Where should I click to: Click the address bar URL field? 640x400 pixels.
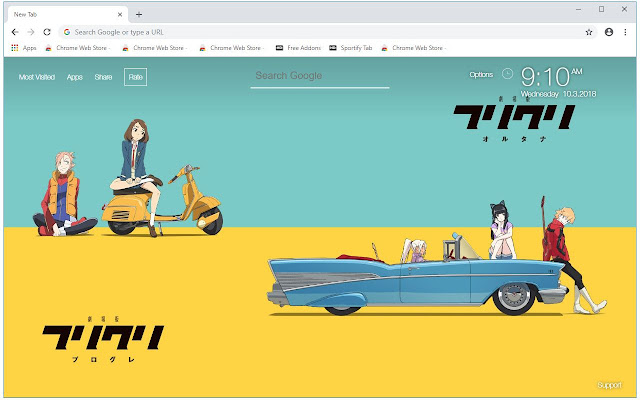327,32
